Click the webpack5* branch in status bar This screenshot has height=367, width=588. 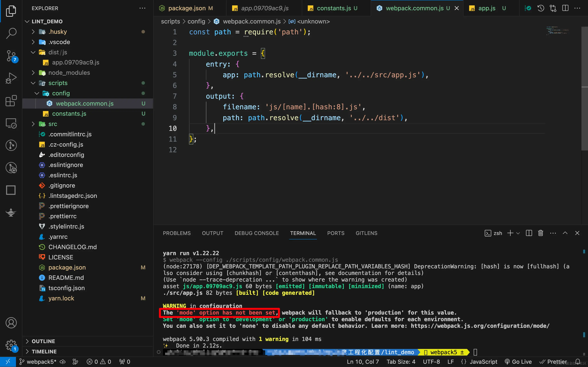click(38, 362)
